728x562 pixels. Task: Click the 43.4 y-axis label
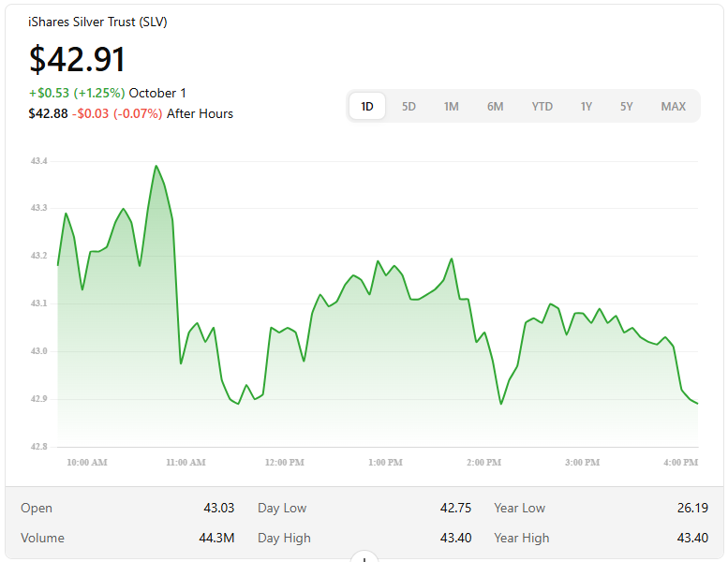39,161
